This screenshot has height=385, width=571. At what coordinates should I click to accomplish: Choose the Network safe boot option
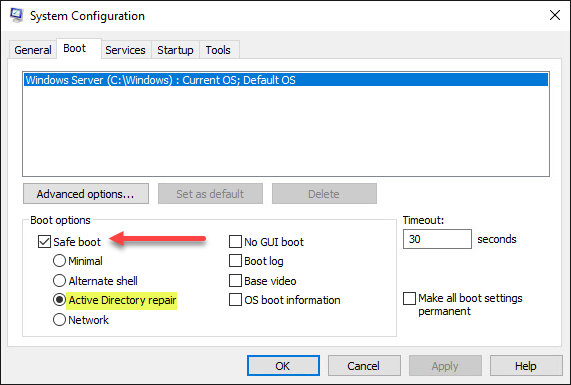59,320
